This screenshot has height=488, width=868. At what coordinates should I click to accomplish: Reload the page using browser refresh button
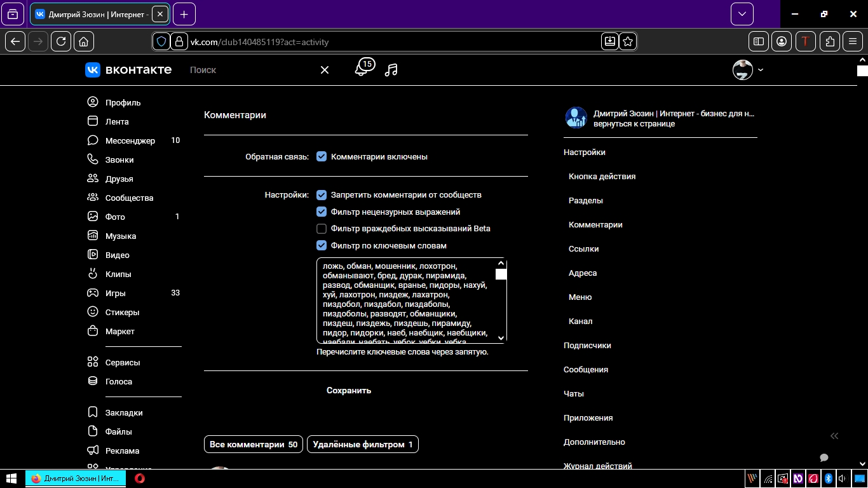(x=61, y=41)
